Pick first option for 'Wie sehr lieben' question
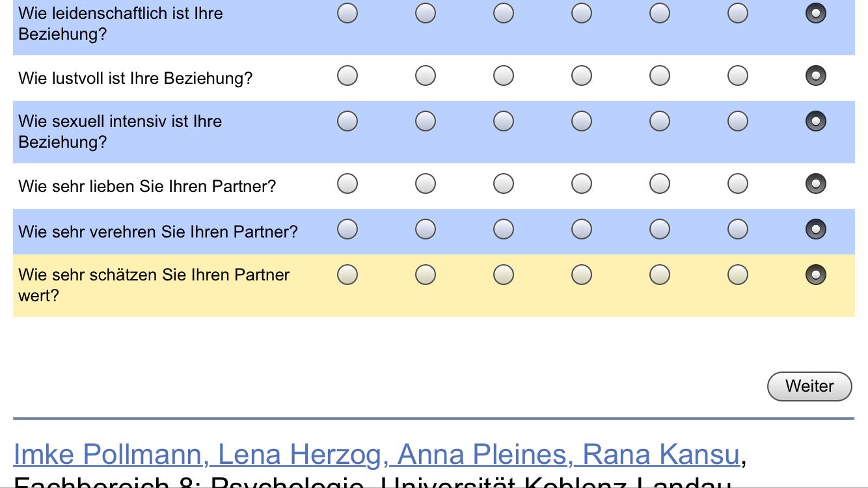Image resolution: width=868 pixels, height=488 pixels. point(347,184)
